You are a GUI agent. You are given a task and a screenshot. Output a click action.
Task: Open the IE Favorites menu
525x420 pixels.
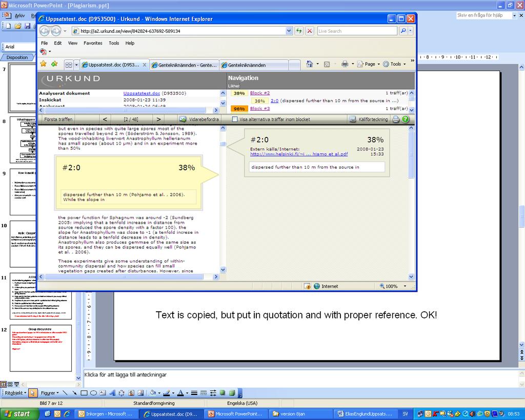tap(93, 43)
